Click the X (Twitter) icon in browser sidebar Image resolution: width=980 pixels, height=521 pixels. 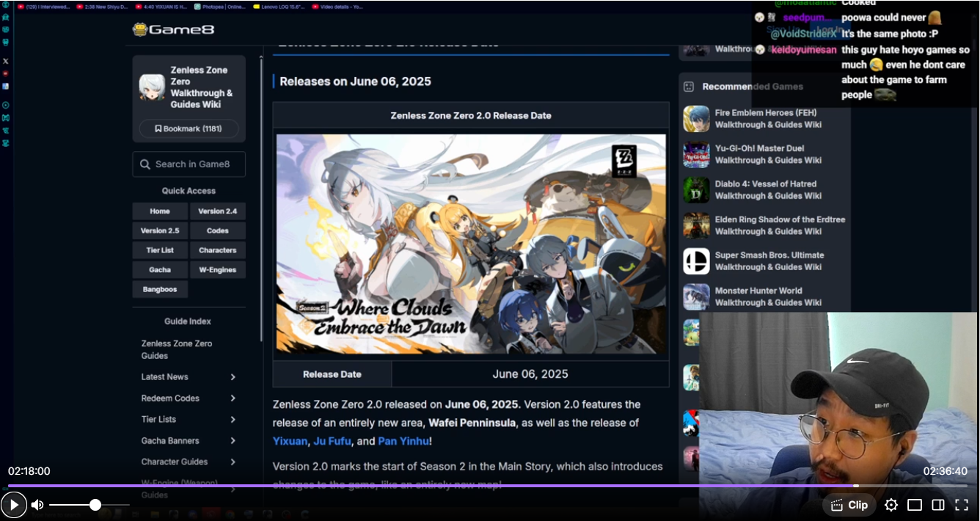(6, 61)
